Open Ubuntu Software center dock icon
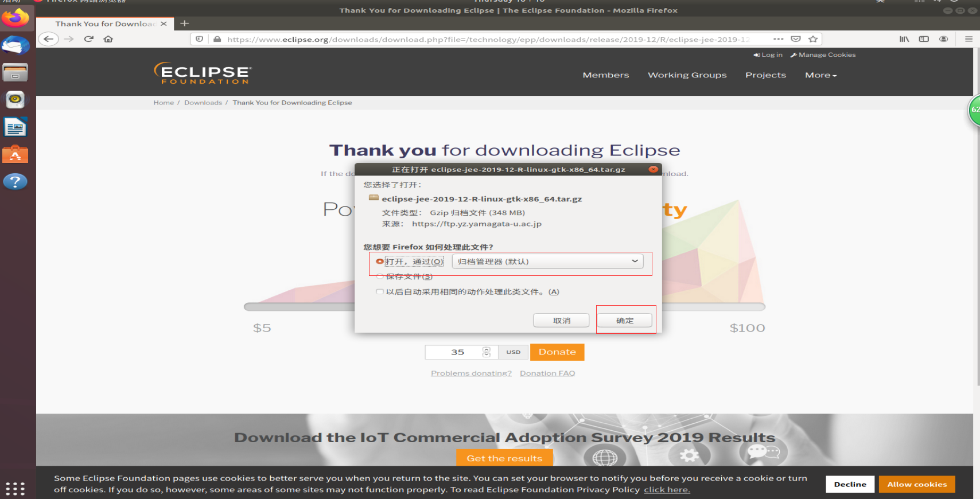The image size is (980, 499). [15, 155]
